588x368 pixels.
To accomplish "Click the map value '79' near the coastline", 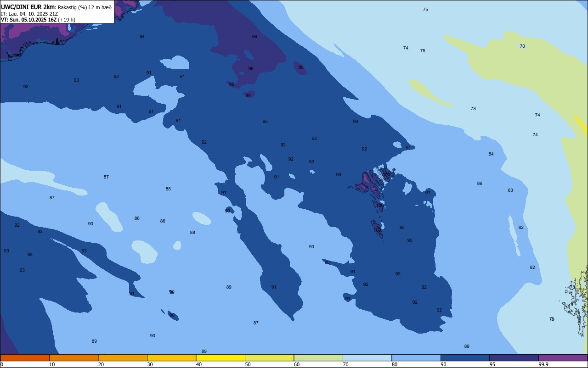I will tap(552, 319).
